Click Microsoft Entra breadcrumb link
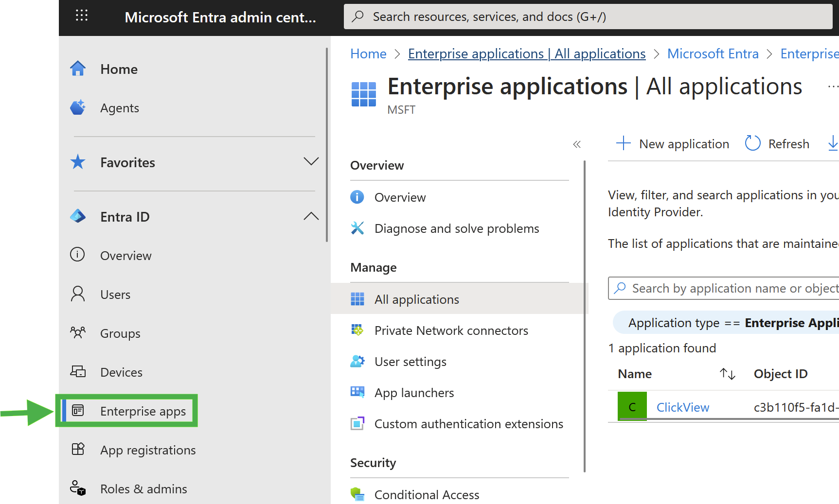The height and width of the screenshot is (504, 839). (713, 53)
